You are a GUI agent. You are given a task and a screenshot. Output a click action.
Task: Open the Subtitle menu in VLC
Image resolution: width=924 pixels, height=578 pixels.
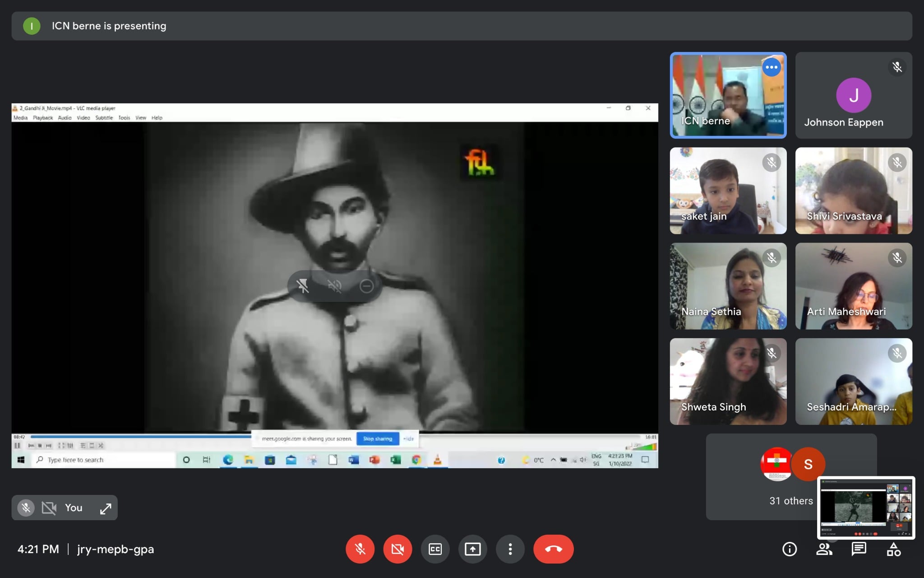click(104, 118)
